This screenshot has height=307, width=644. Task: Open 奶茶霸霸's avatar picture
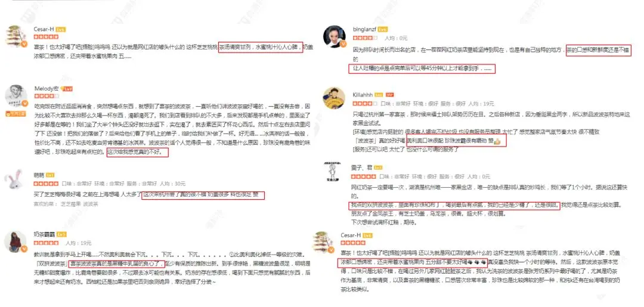(15, 241)
